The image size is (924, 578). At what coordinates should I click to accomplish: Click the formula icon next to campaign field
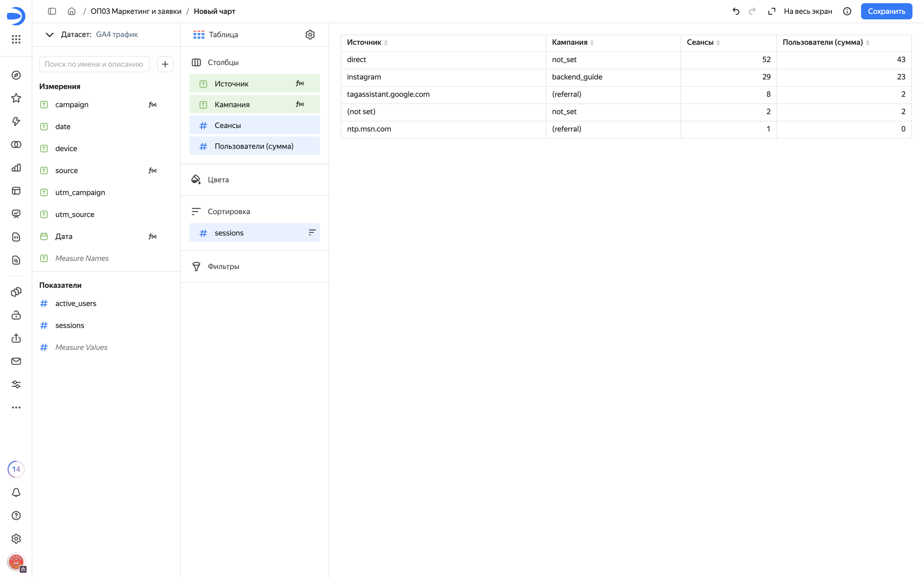pos(152,105)
